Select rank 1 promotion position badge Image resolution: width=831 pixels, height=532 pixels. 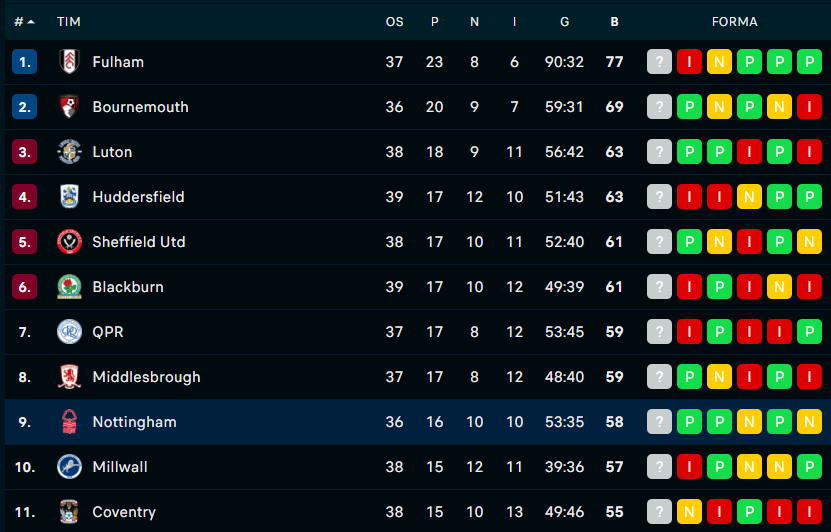click(x=24, y=61)
